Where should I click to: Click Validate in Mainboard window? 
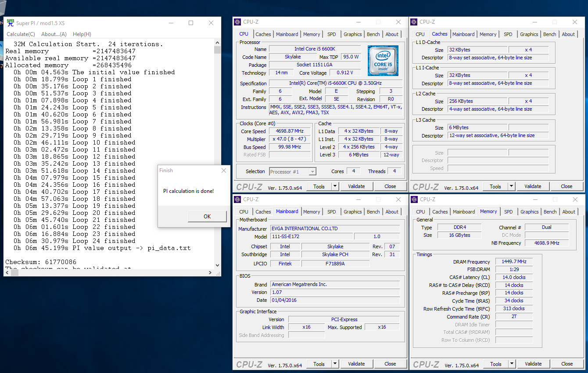356,364
